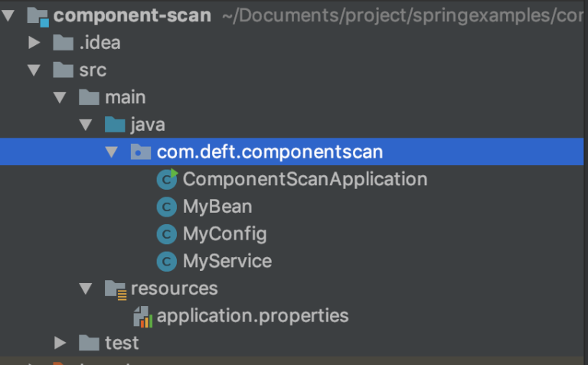This screenshot has width=588, height=365.
Task: Expand the test folder arrow
Action: coord(60,343)
